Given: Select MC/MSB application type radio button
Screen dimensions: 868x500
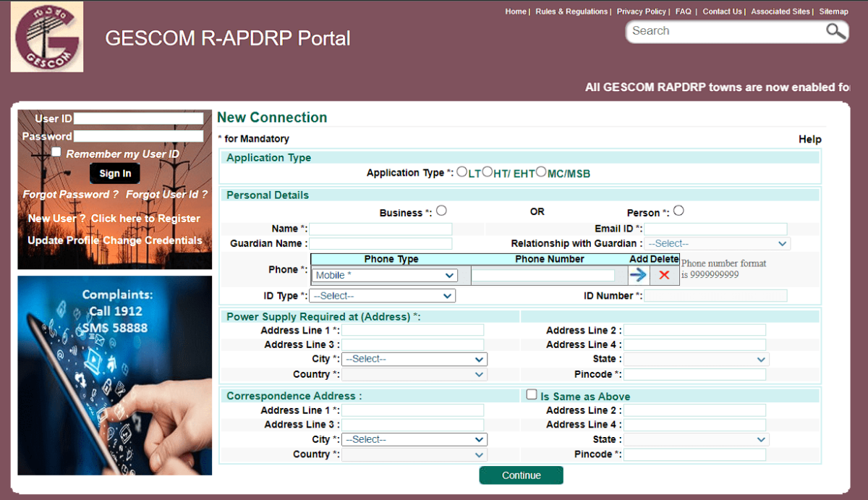Looking at the screenshot, I should click(540, 172).
